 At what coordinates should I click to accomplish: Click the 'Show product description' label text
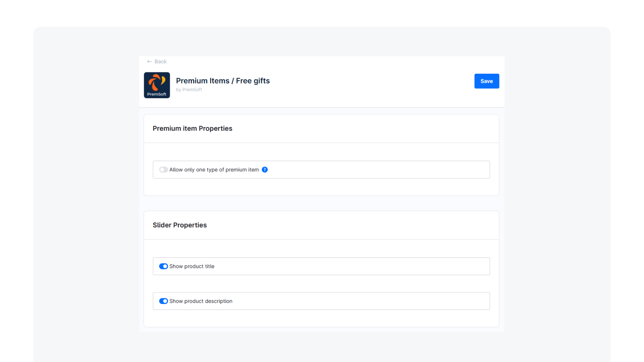(201, 301)
